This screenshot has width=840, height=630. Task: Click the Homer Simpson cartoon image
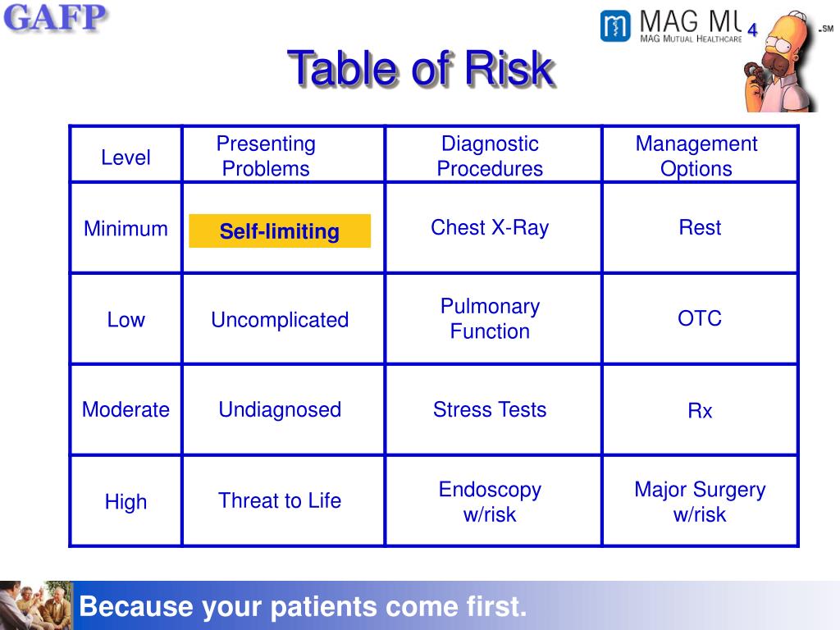tap(781, 61)
